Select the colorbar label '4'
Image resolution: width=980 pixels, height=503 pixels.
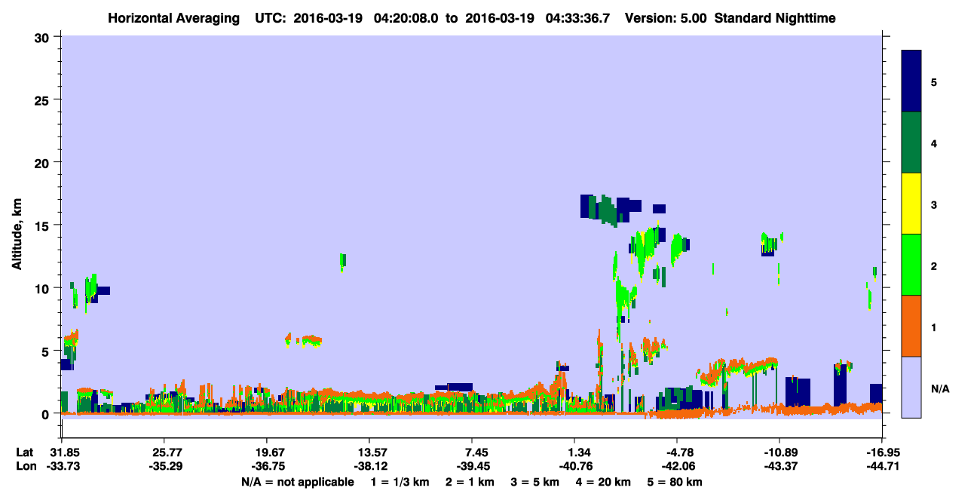click(x=934, y=143)
